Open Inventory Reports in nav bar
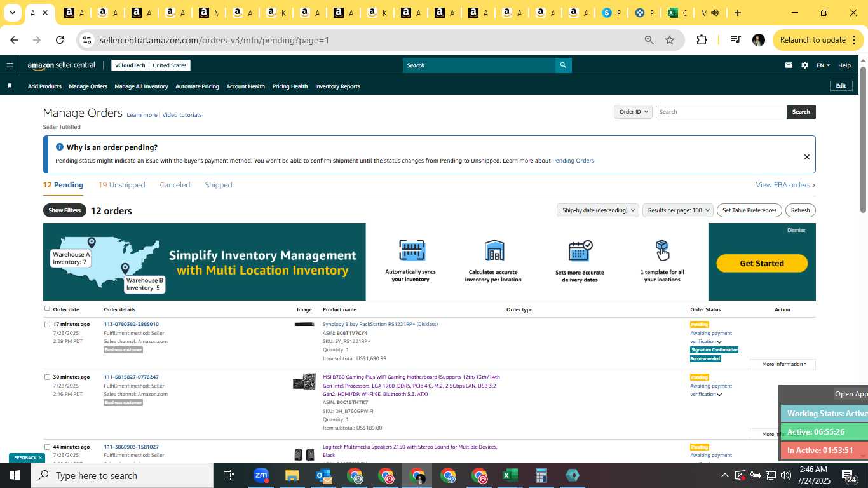 (337, 86)
